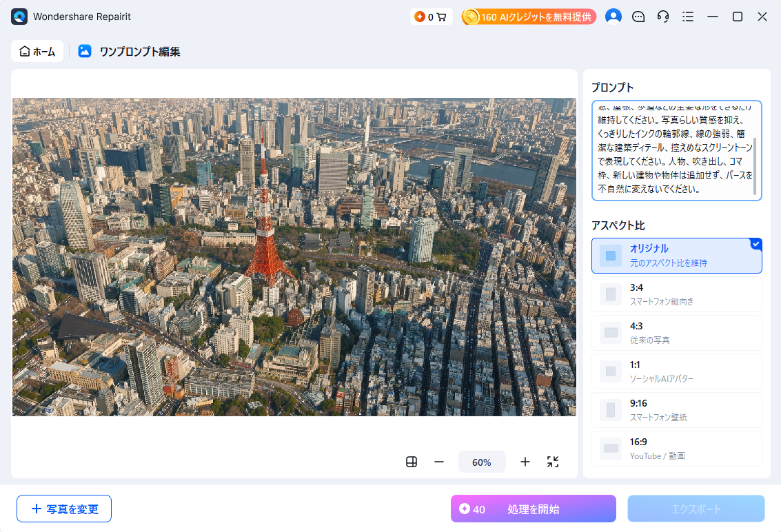781x532 pixels.
Task: Click the Tokyo Tower photo preview
Action: pos(294,256)
